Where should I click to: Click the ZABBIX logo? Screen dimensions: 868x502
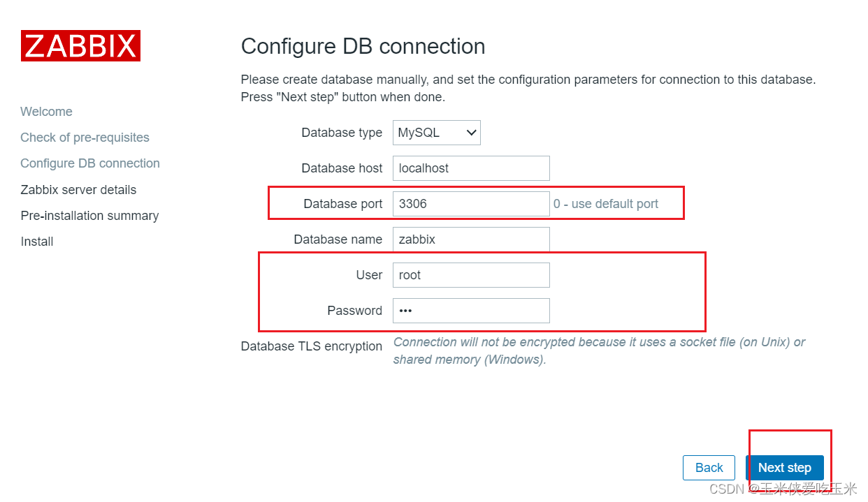point(80,45)
